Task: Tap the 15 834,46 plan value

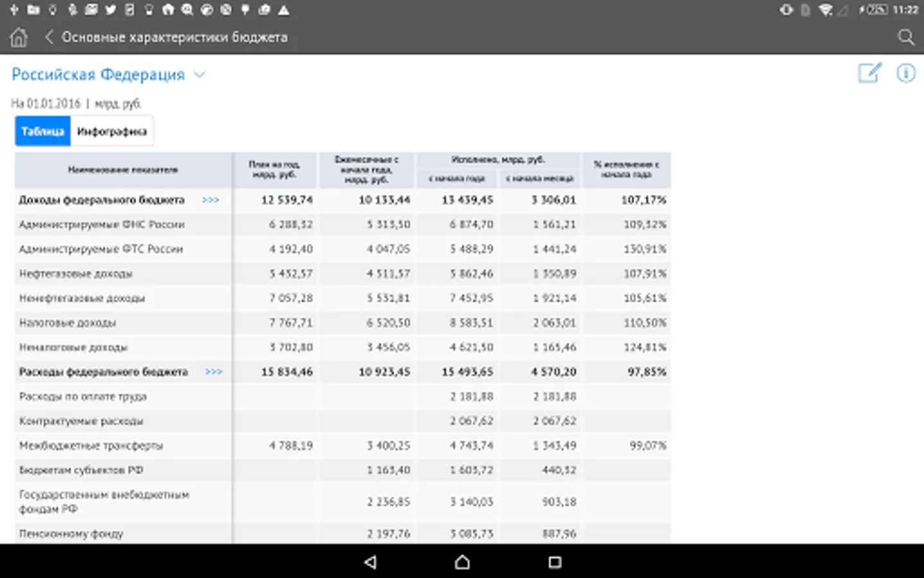Action: pos(287,372)
